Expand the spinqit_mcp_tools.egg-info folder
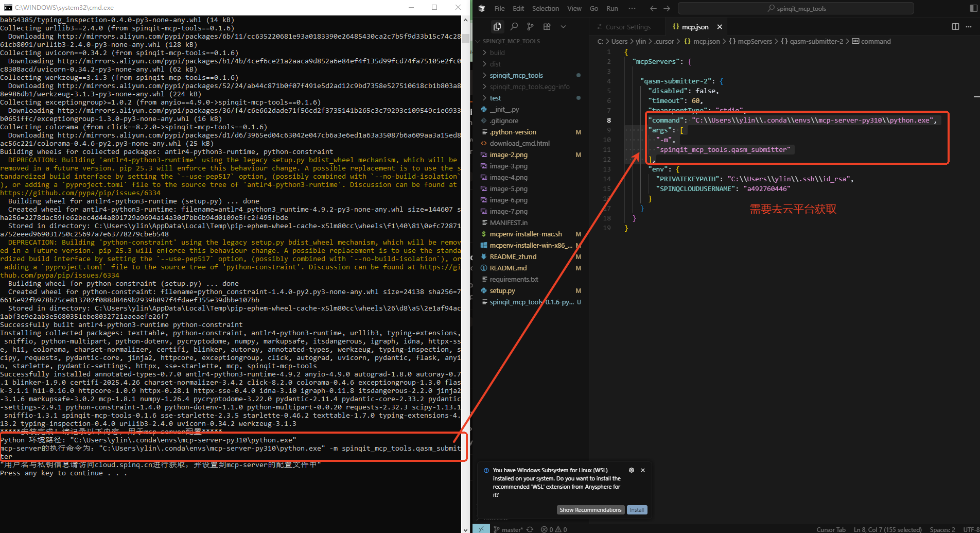 click(x=530, y=87)
